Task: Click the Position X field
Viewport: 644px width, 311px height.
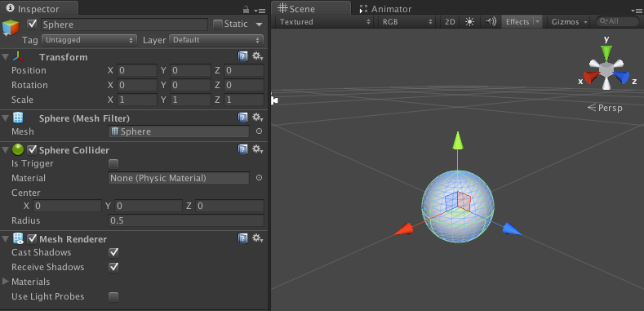Action: click(137, 70)
